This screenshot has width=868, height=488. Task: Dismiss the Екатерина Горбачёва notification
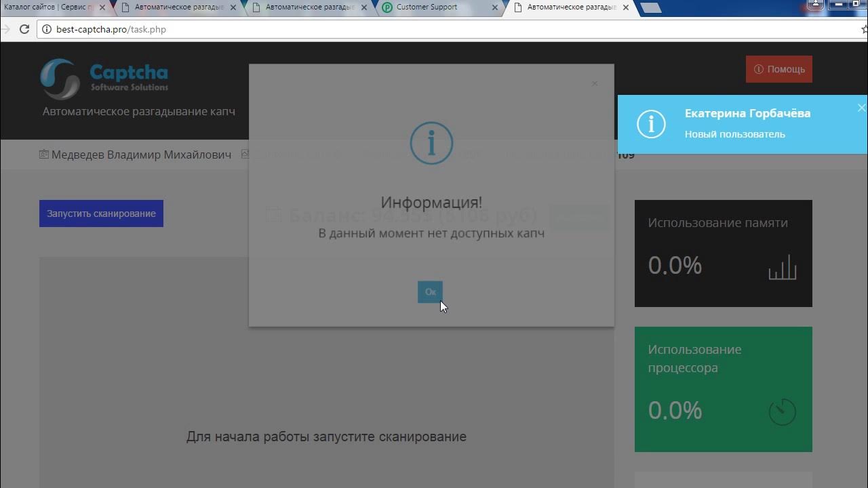[861, 108]
